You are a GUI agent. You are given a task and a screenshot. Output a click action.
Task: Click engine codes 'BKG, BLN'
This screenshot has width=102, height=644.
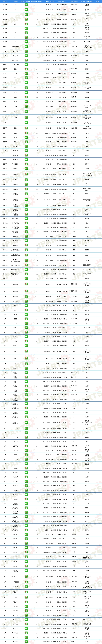87,328
